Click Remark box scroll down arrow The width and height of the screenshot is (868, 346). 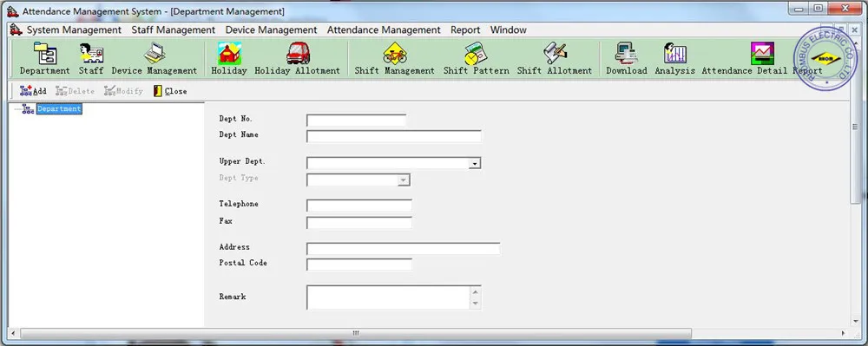click(476, 304)
